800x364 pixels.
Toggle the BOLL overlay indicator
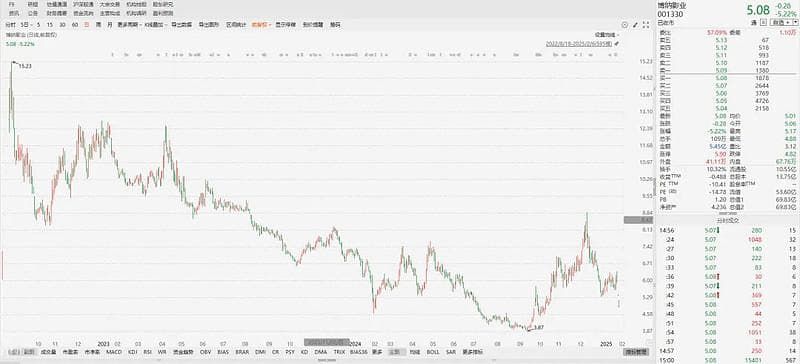coord(433,352)
